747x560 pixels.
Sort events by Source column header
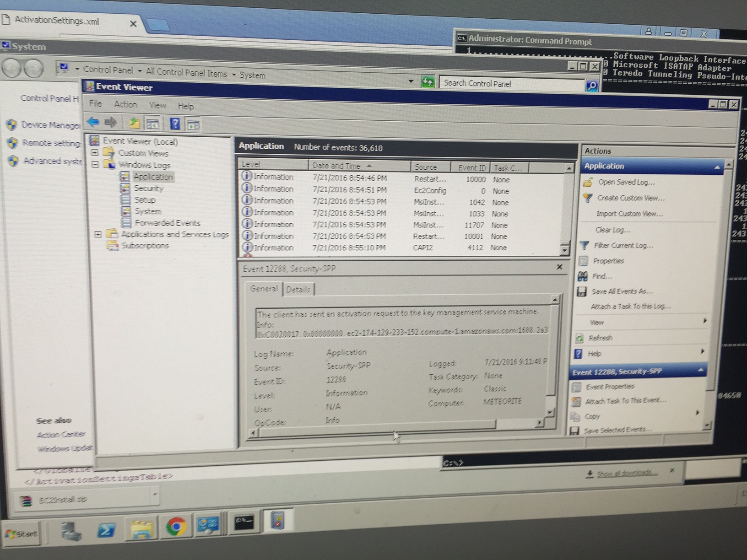point(430,167)
